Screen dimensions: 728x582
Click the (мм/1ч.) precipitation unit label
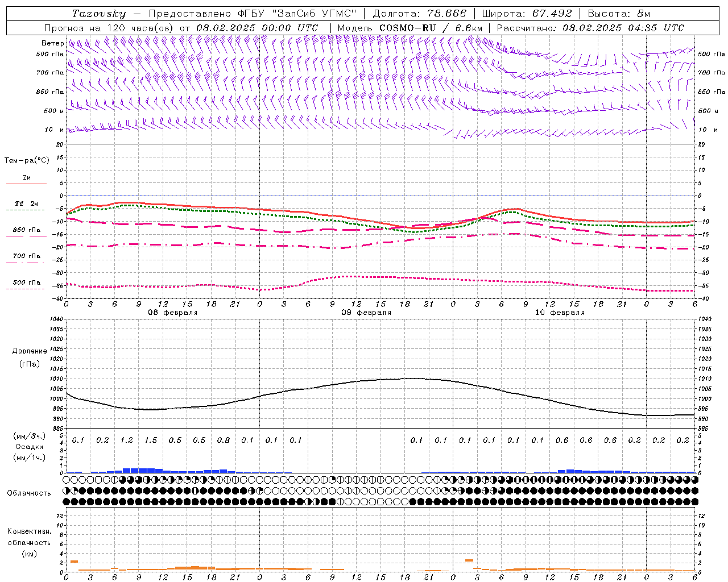pyautogui.click(x=30, y=458)
